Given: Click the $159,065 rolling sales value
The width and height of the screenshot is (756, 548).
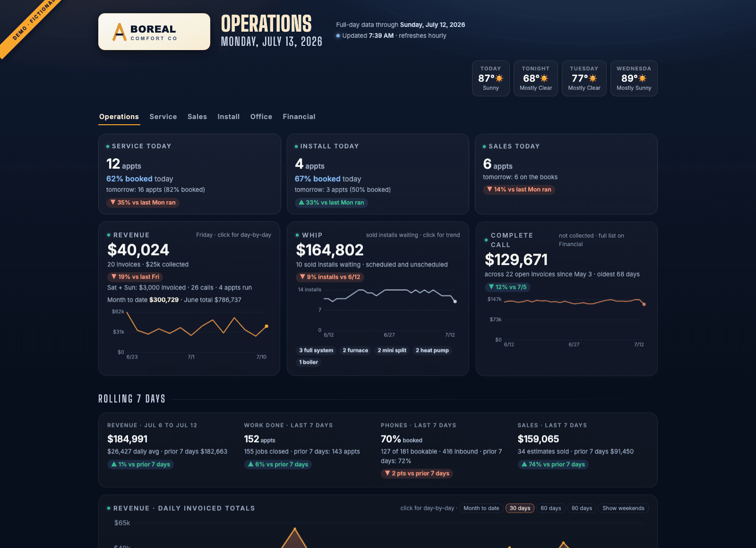Looking at the screenshot, I should (x=538, y=439).
